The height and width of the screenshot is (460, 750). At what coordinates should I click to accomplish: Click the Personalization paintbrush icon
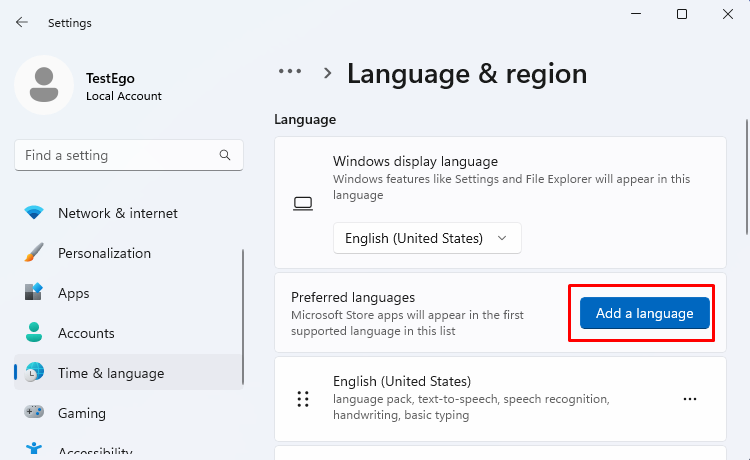pos(34,252)
